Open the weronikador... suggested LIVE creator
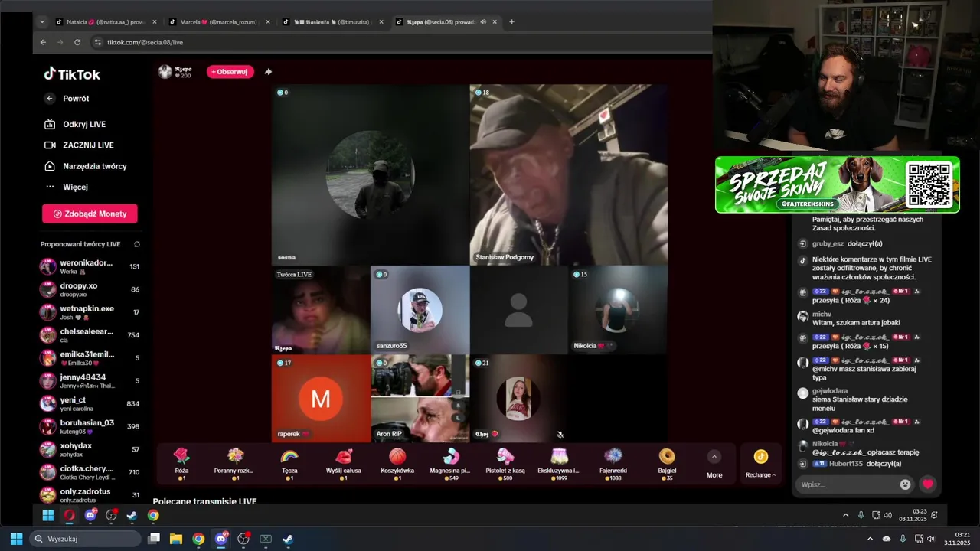This screenshot has height=551, width=980. pyautogui.click(x=90, y=266)
